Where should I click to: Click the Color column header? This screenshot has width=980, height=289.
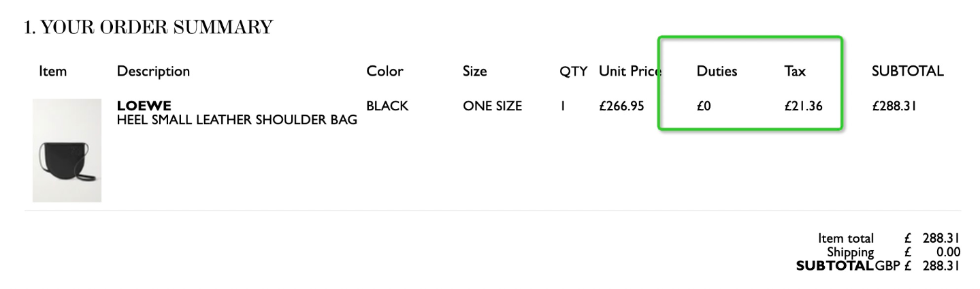tap(385, 71)
